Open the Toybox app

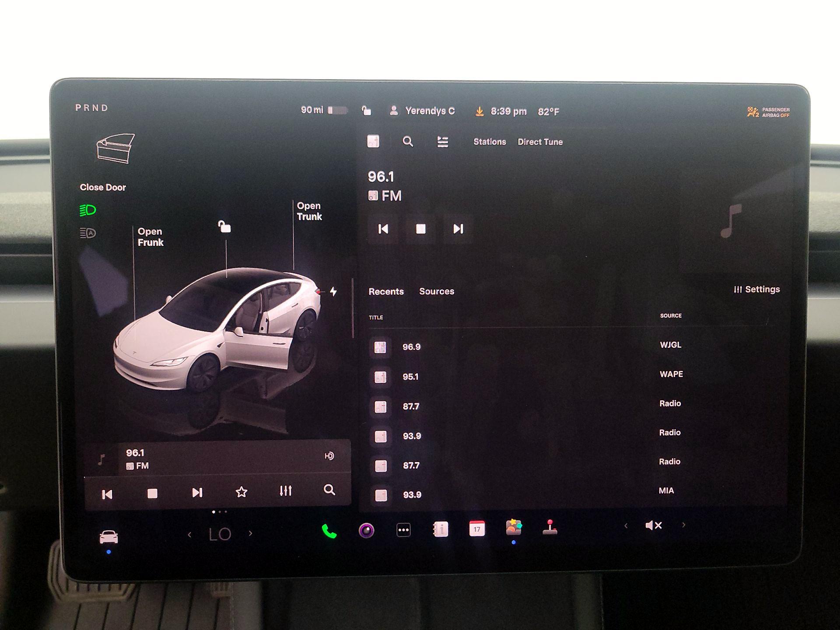514,528
